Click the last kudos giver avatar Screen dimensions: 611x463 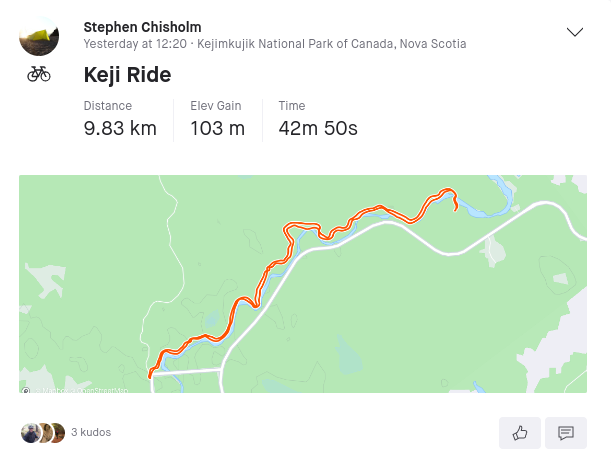click(57, 433)
